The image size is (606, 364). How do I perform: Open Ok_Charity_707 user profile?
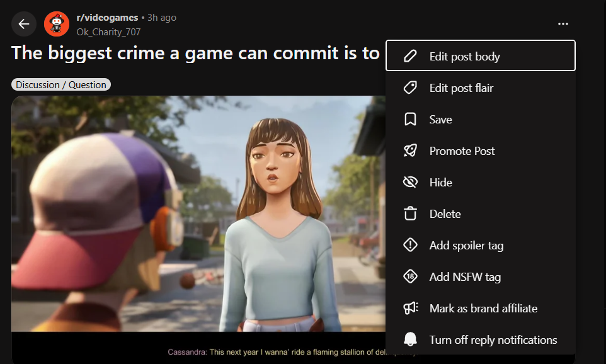[108, 32]
